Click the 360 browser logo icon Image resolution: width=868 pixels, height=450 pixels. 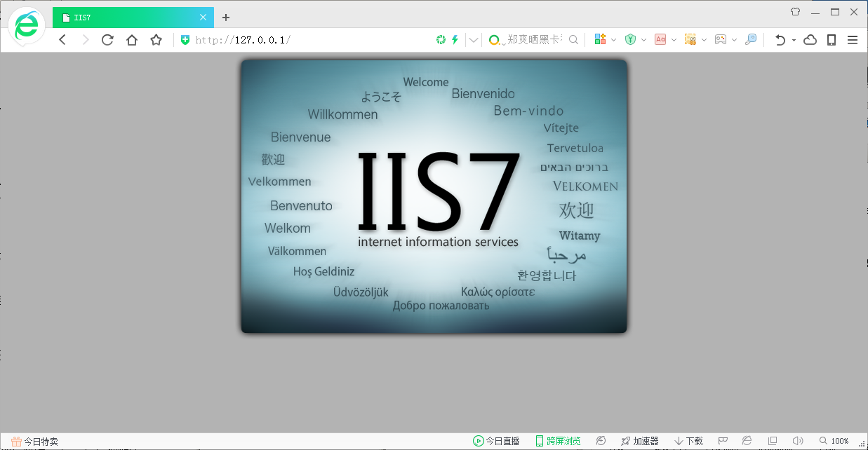(27, 27)
